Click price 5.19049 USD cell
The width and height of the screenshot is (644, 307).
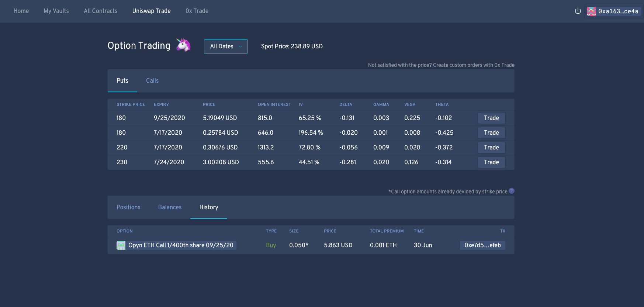pos(220,118)
